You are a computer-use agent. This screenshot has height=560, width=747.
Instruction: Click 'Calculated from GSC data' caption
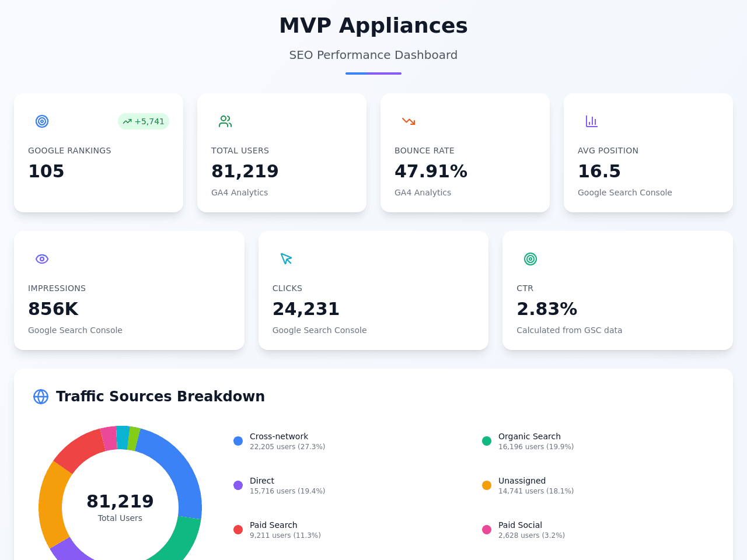570,330
